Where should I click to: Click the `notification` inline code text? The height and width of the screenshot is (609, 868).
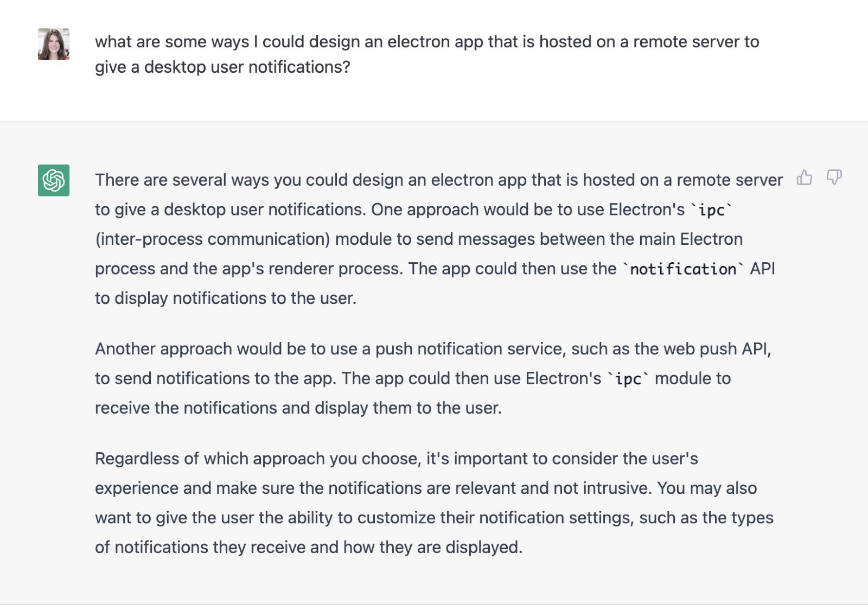tap(683, 269)
